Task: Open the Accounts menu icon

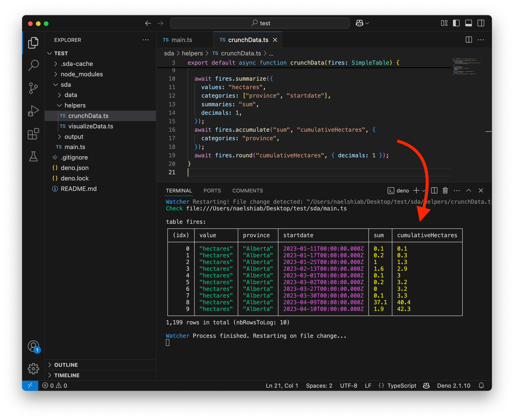Action: (x=33, y=346)
